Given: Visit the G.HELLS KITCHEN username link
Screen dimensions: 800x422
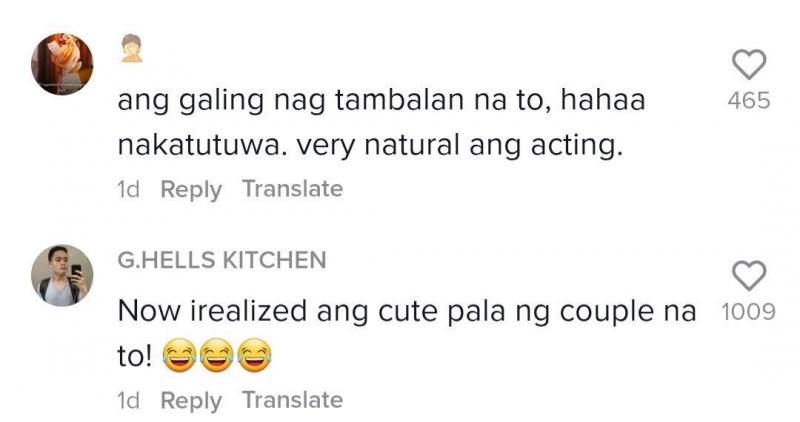Looking at the screenshot, I should 222,260.
